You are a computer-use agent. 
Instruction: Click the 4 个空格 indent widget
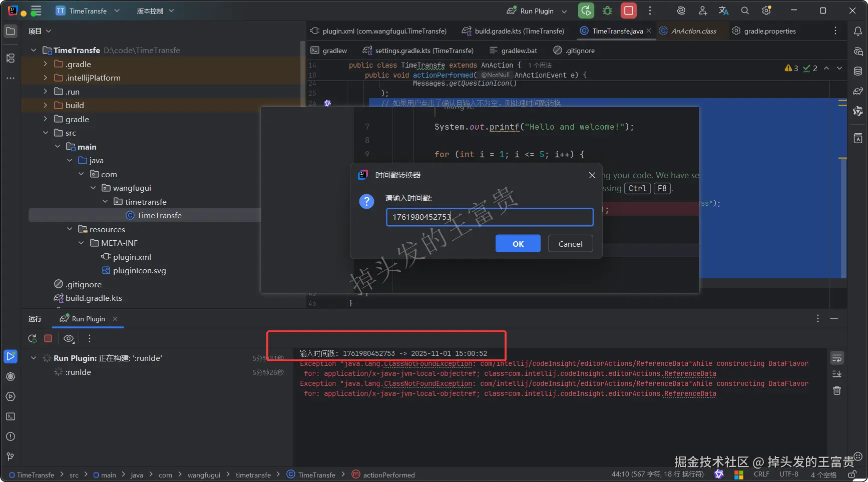(823, 474)
